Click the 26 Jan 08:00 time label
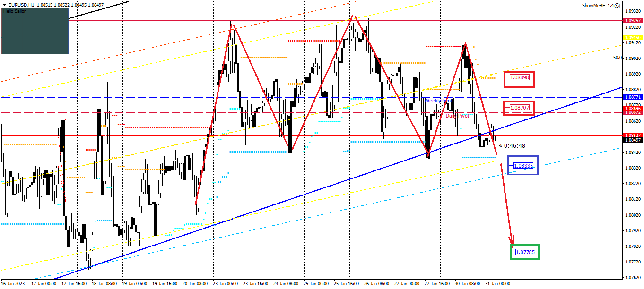Image resolution: width=644 pixels, height=289 pixels. click(x=377, y=284)
